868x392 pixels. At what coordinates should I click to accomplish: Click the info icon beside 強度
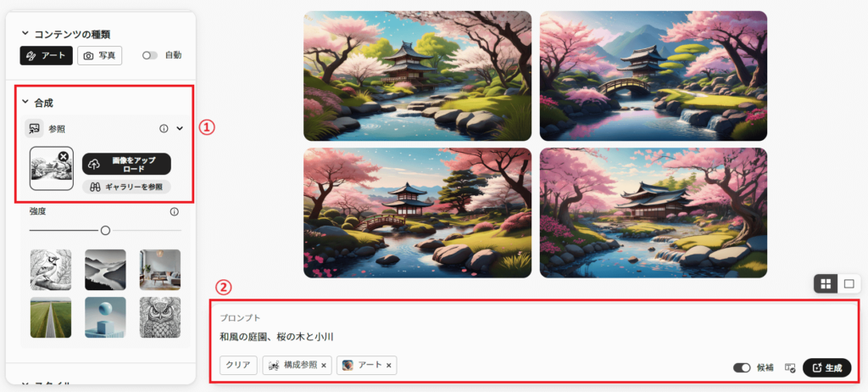tap(175, 212)
